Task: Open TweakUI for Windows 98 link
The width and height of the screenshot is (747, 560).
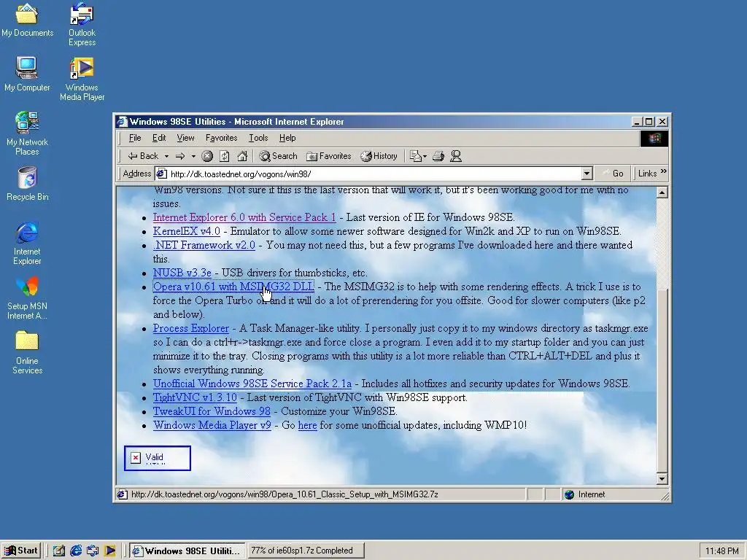Action: click(212, 411)
